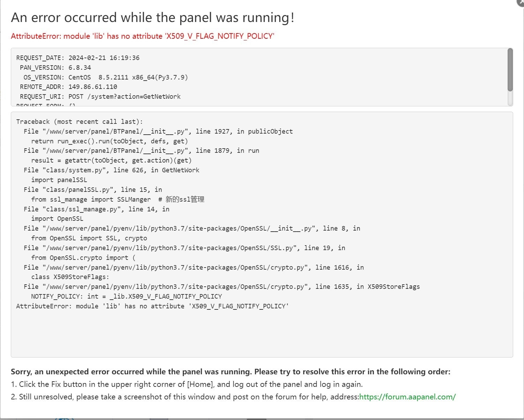Viewport: 524px width, 420px height.
Task: Click the "Traceback (most recent call last)" line
Action: [x=80, y=122]
